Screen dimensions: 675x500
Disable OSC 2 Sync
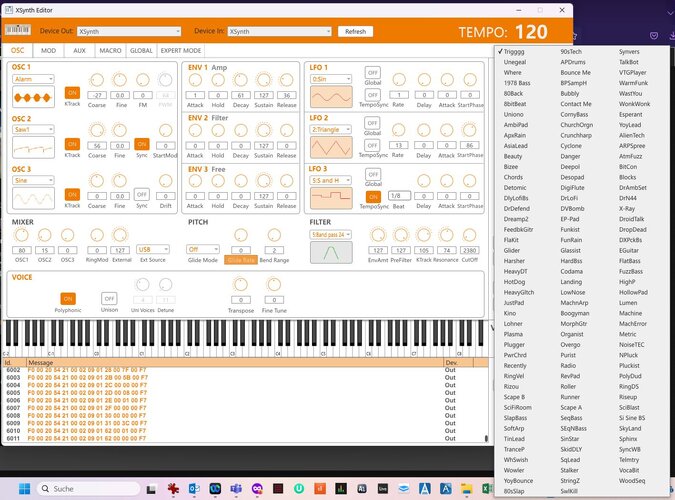(x=142, y=144)
